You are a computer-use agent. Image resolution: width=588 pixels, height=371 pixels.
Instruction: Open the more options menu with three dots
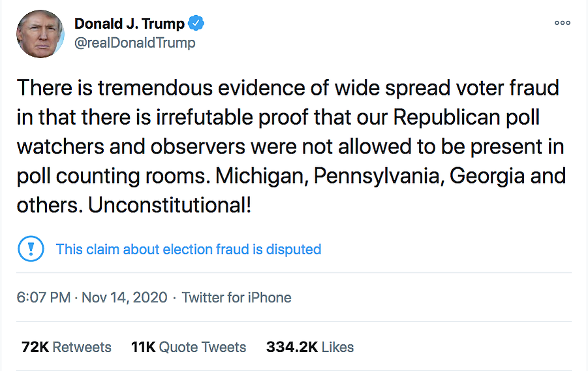563,23
